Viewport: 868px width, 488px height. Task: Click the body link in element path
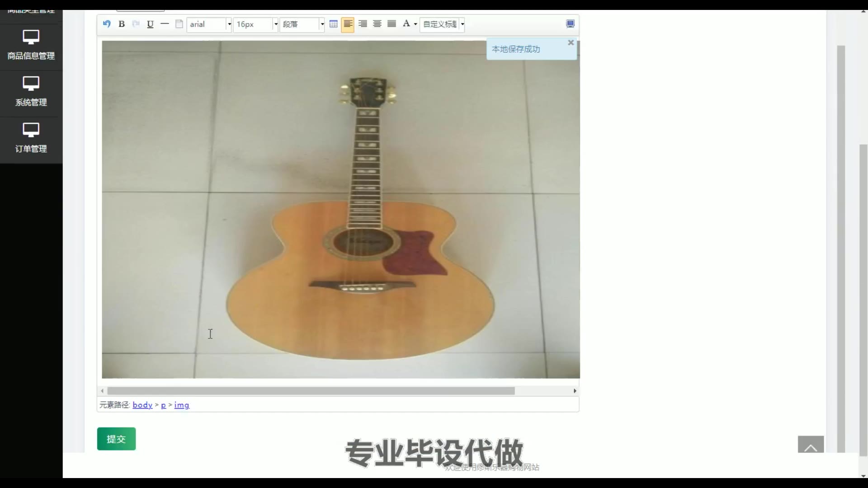[142, 405]
